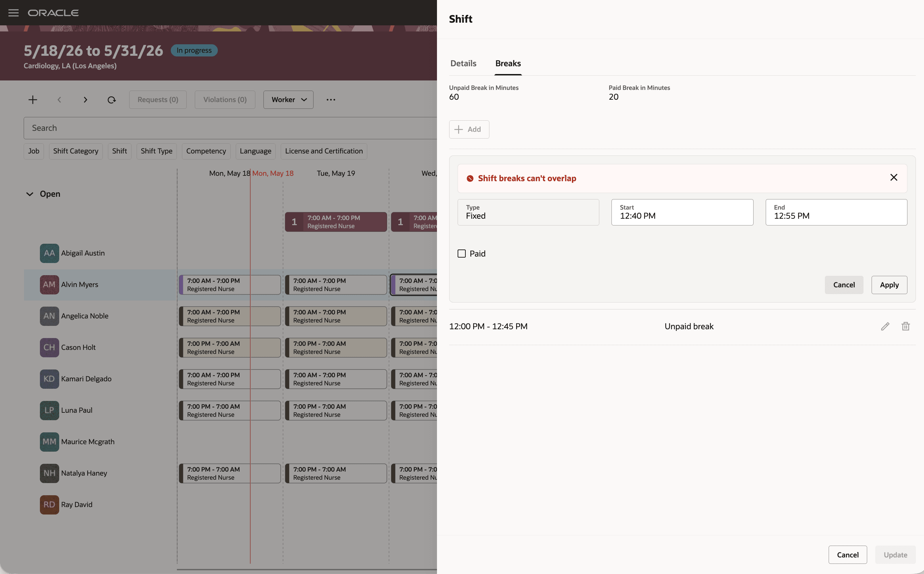Select Alvin Myers' AM avatar

[x=49, y=284]
